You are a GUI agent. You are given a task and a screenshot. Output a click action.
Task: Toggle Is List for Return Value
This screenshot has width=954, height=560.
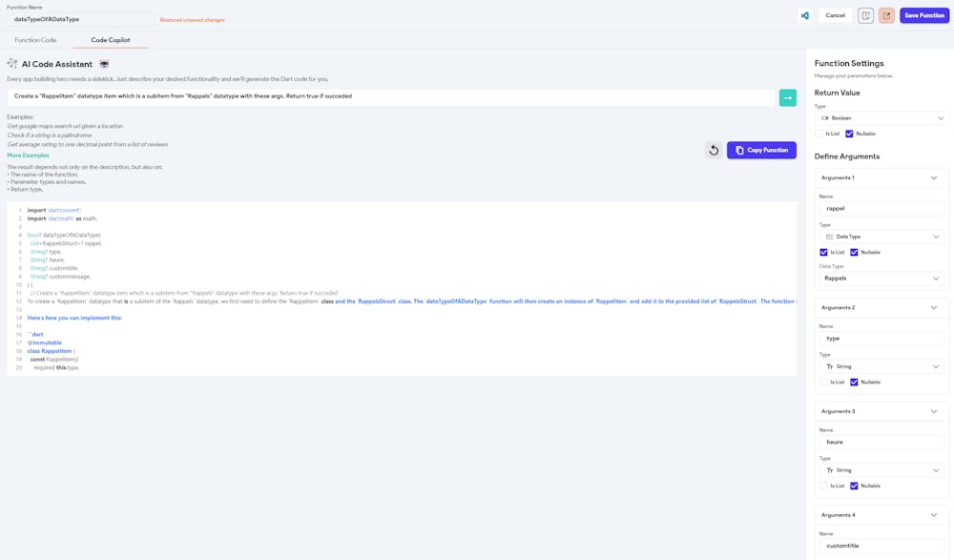pos(819,134)
